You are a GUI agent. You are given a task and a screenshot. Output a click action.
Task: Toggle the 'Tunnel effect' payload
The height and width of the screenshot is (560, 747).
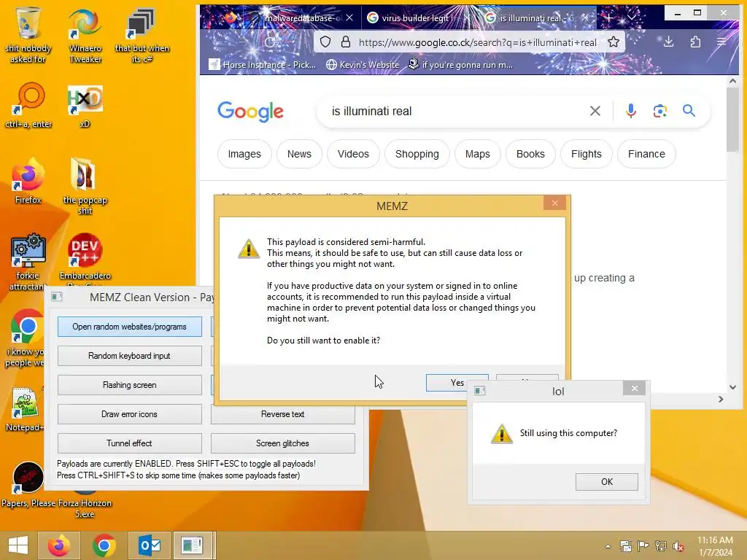pyautogui.click(x=130, y=443)
